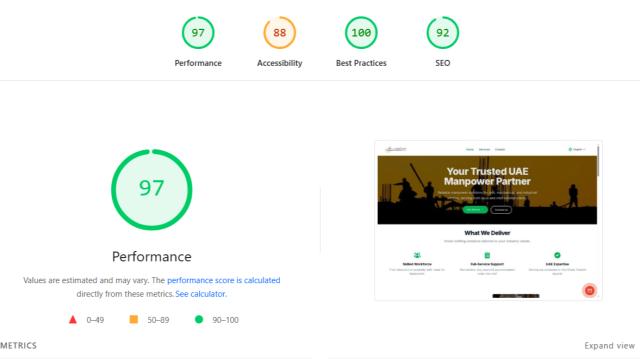Viewport: 640px width, 361px height.
Task: Click the Accessibility score gauge showing 88
Action: [280, 33]
